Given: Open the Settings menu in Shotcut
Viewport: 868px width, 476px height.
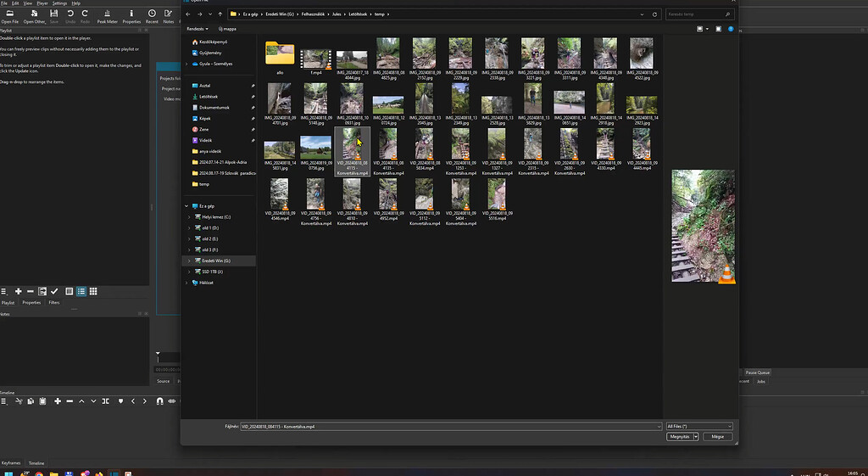Looking at the screenshot, I should point(59,3).
